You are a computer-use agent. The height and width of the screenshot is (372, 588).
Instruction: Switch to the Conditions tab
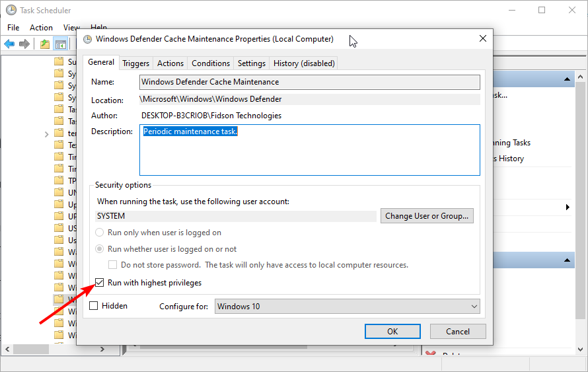[x=211, y=63]
